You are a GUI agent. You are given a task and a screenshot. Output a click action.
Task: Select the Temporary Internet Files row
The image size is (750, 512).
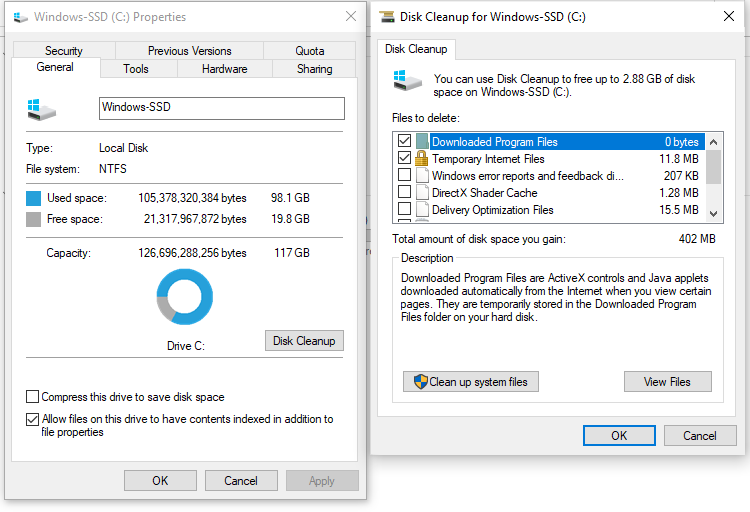click(x=548, y=158)
